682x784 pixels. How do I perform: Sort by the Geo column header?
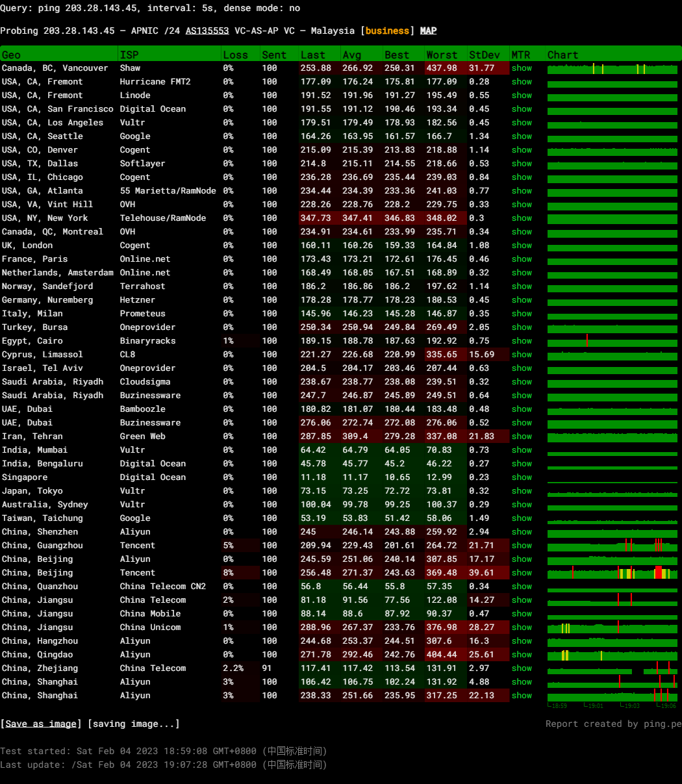tap(11, 55)
